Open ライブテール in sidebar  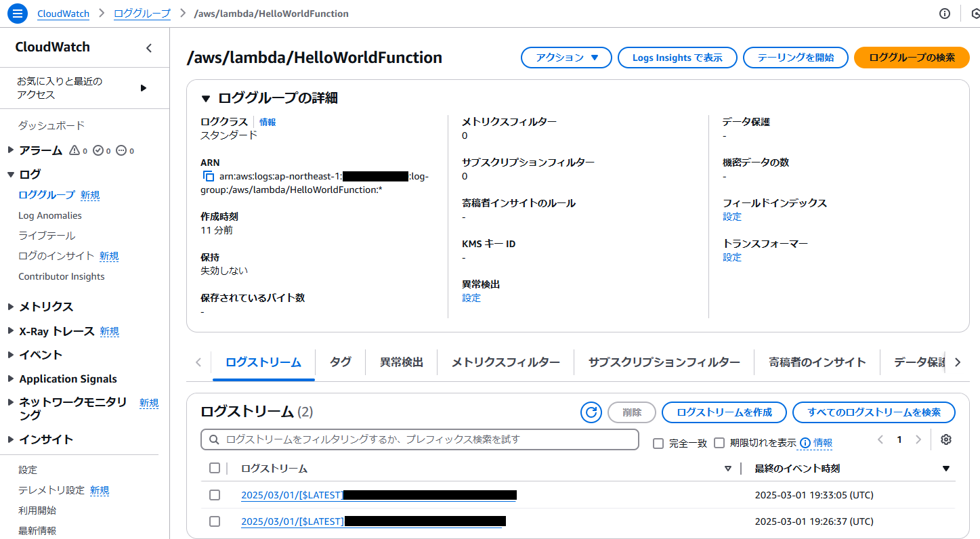pos(47,236)
